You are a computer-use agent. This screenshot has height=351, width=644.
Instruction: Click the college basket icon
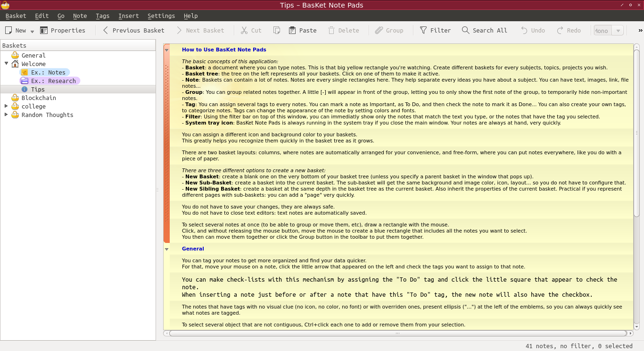coord(15,106)
